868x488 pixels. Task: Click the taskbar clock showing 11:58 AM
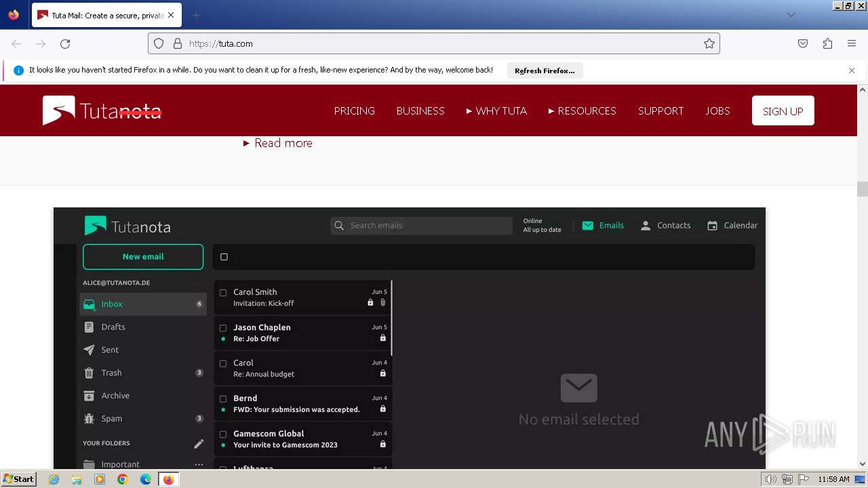(x=833, y=479)
